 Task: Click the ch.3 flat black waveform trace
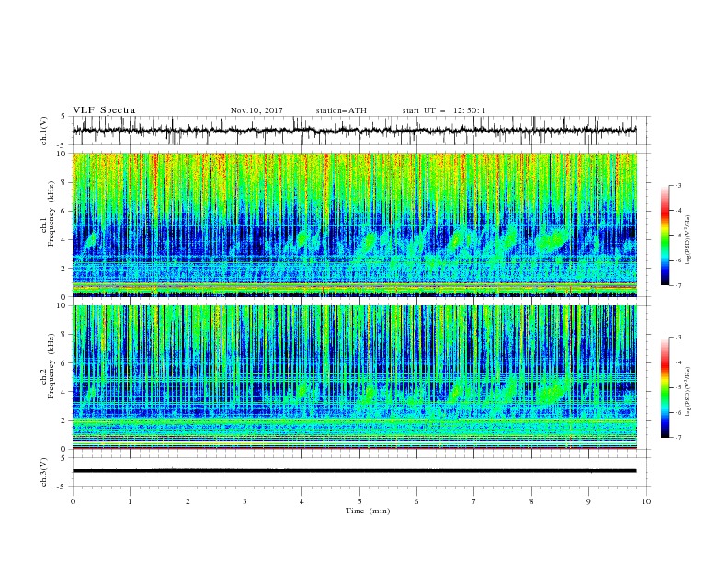(x=354, y=471)
